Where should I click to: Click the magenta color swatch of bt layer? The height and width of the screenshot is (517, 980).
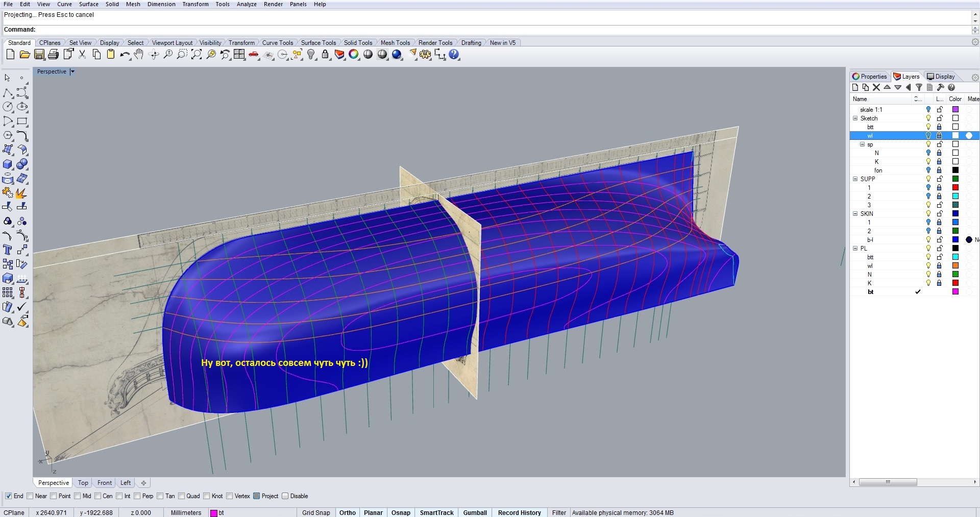tap(955, 291)
